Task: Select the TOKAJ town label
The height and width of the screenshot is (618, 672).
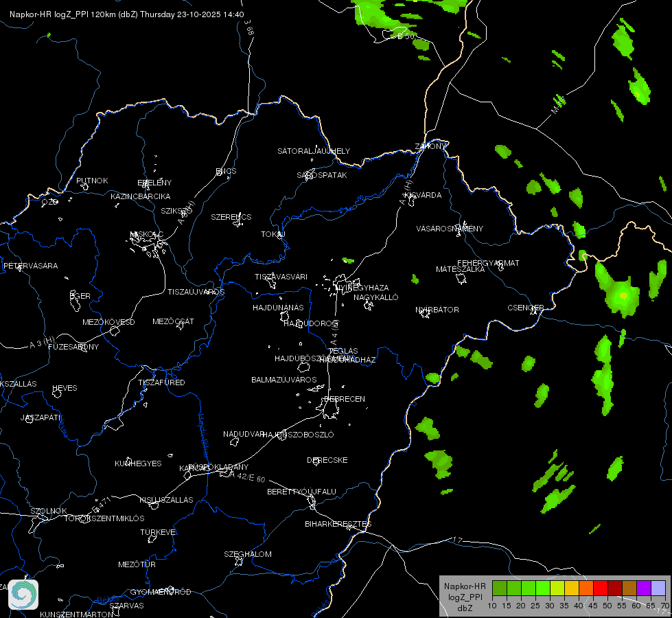Action: 273,234
